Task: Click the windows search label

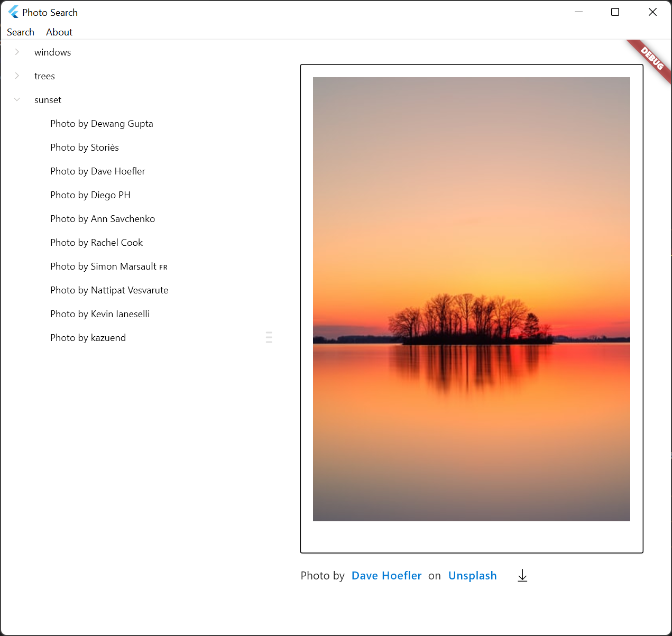Action: point(53,52)
